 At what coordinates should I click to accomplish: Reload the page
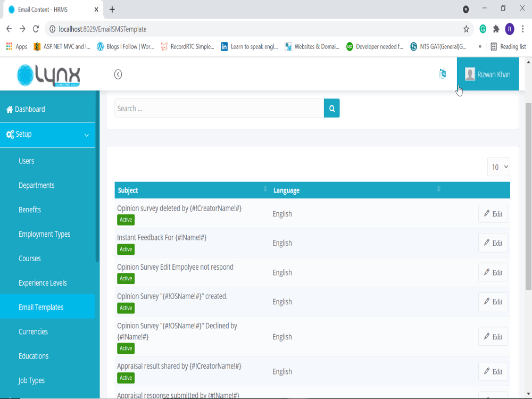pyautogui.click(x=36, y=29)
